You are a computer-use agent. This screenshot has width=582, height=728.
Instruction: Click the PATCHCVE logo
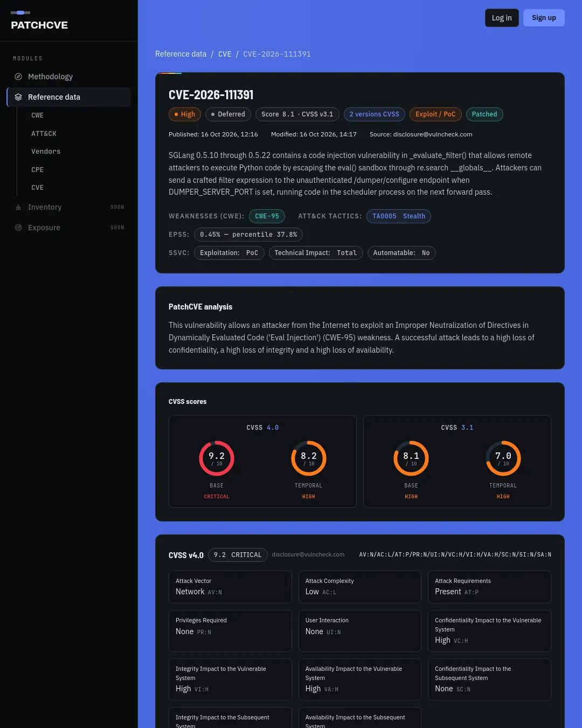tap(39, 21)
